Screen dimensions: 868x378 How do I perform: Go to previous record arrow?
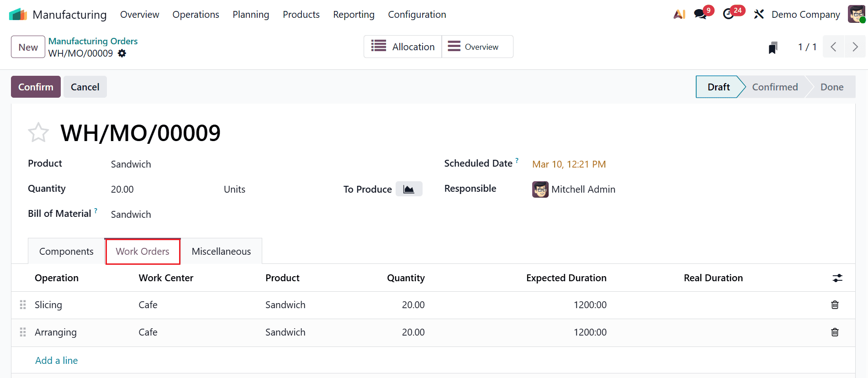[833, 47]
